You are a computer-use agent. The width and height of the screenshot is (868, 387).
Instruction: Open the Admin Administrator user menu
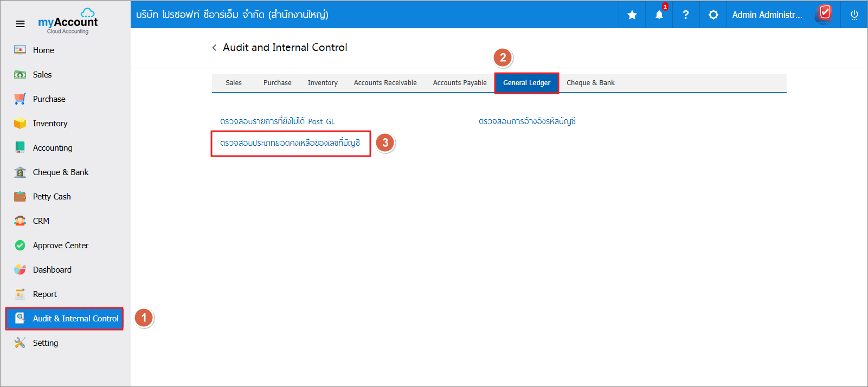pos(767,15)
